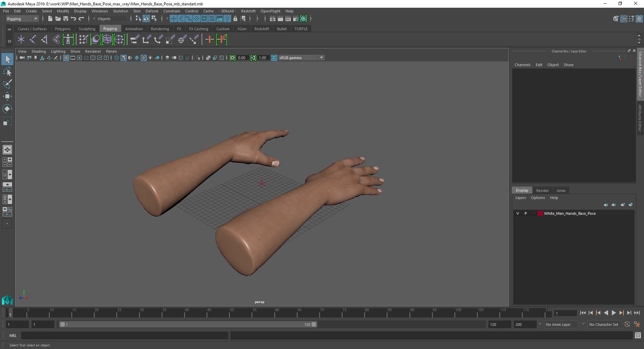Toggle viewport grid display
644x349 pixels.
coord(66,58)
